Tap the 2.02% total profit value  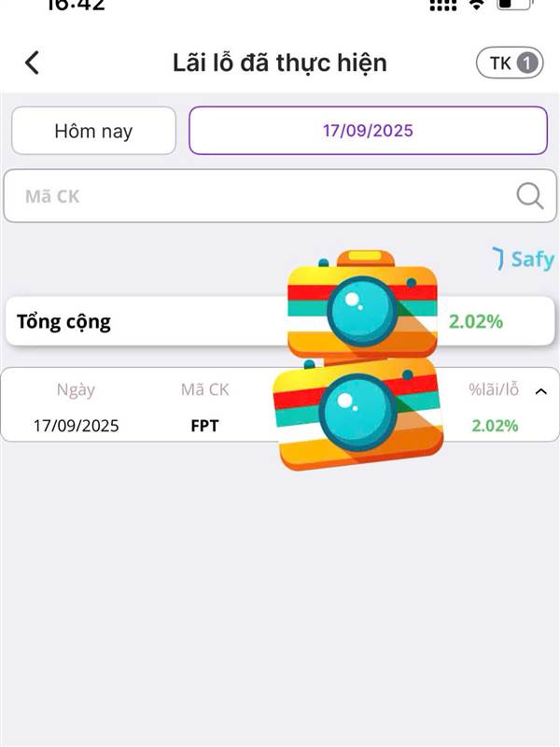pyautogui.click(x=476, y=321)
